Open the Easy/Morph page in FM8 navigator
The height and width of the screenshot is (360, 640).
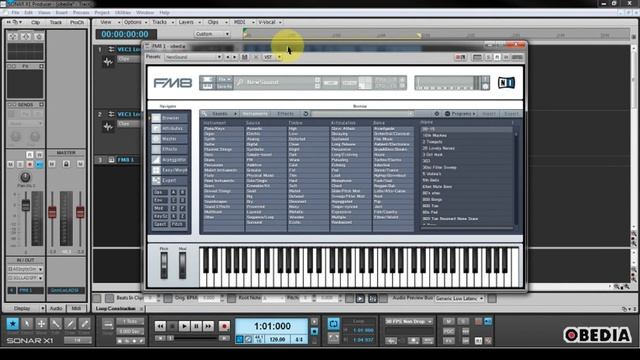(x=170, y=170)
